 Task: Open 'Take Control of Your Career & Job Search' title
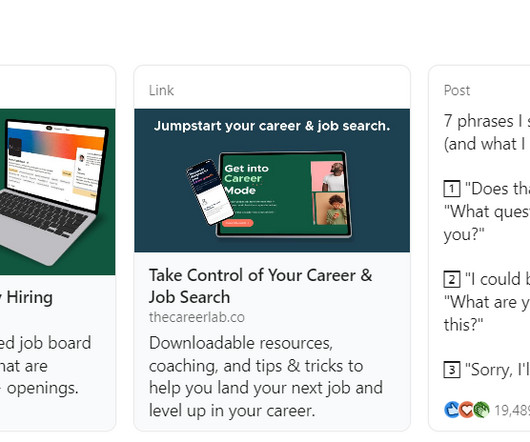tap(260, 286)
